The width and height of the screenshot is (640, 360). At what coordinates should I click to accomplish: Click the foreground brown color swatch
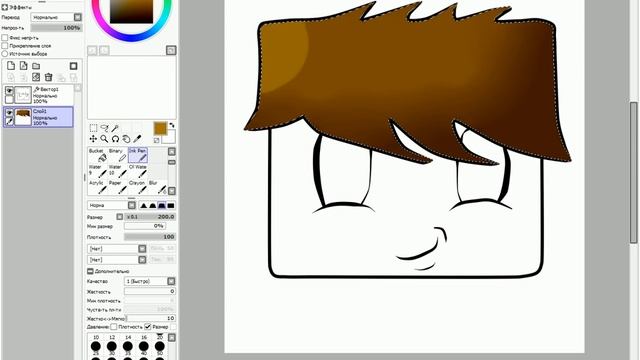[160, 128]
